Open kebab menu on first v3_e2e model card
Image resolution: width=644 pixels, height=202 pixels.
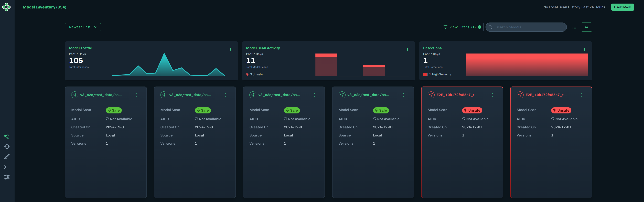136,95
